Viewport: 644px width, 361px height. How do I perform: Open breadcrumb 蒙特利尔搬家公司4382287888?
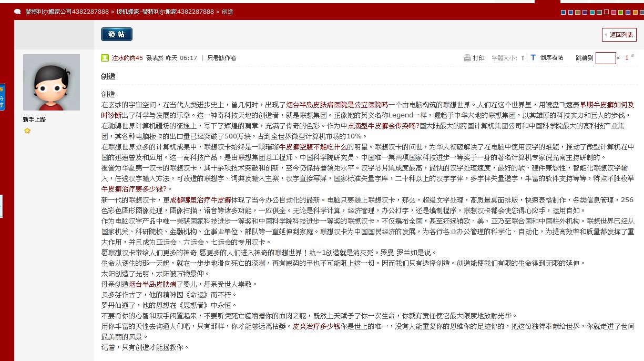coord(67,12)
